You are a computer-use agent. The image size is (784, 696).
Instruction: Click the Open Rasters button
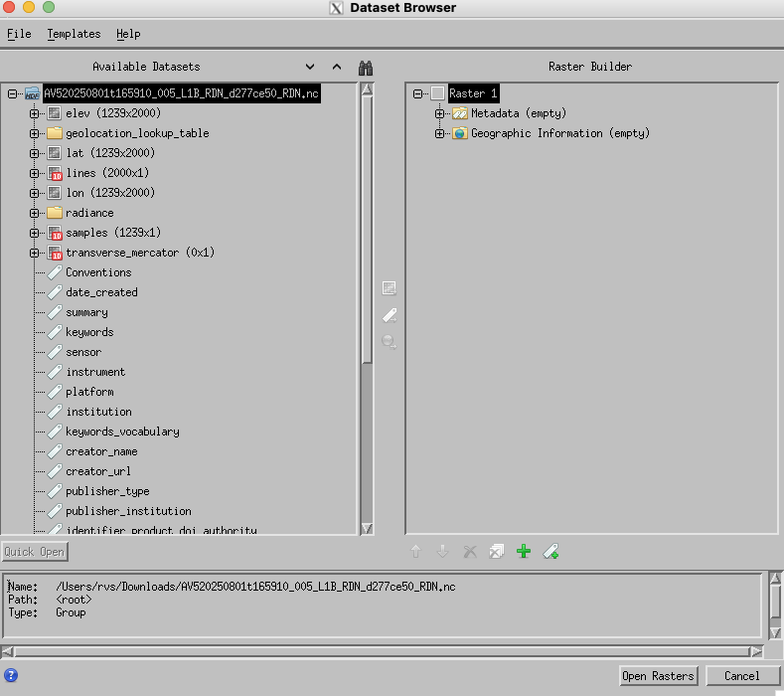[658, 676]
